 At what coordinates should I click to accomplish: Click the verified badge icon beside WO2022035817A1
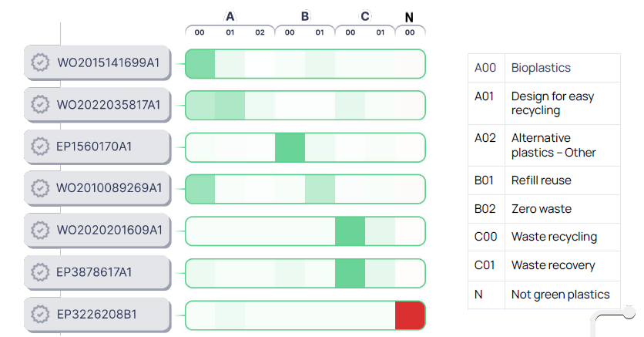[x=40, y=104]
